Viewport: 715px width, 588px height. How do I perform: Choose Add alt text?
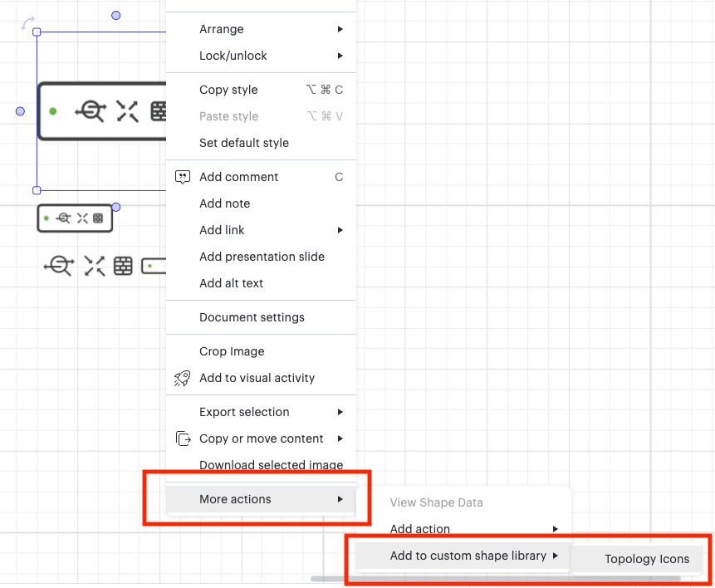point(261,283)
